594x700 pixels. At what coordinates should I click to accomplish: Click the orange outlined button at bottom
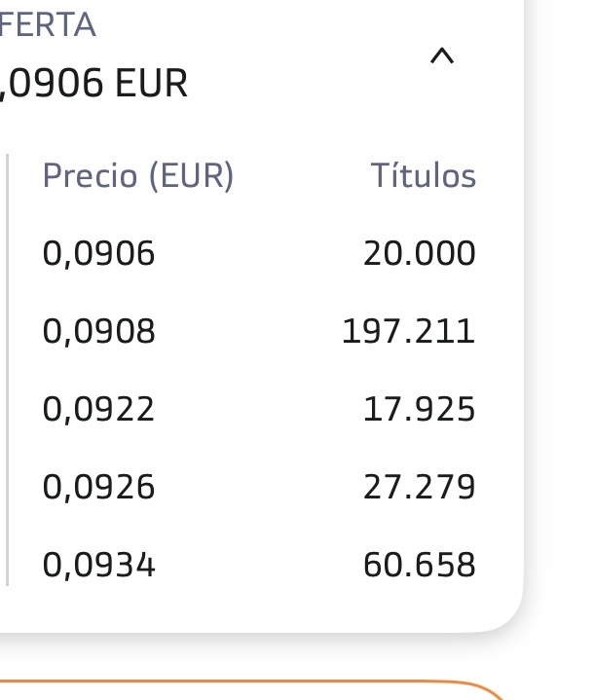coord(252,689)
